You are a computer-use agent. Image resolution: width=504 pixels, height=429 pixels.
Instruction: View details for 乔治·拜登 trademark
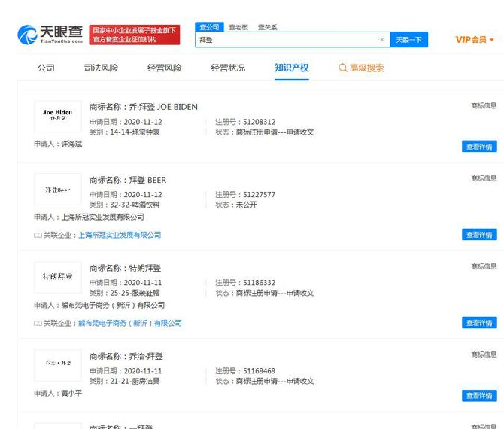point(479,396)
